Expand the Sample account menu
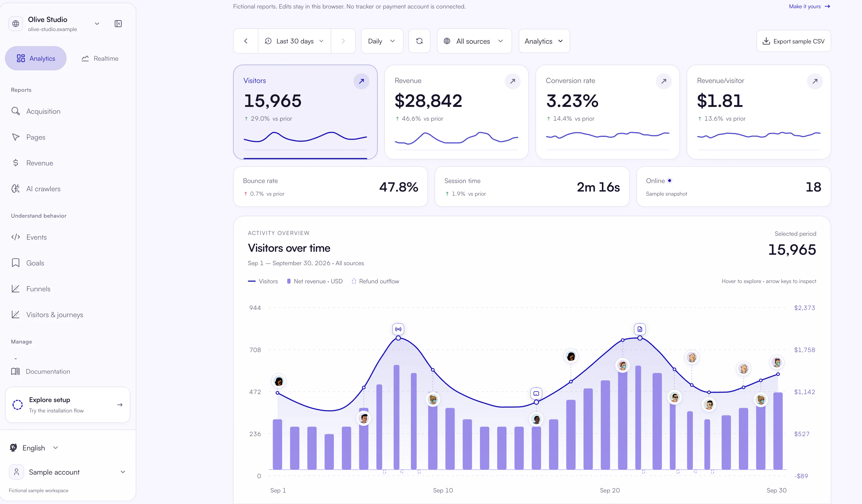 click(x=67, y=472)
